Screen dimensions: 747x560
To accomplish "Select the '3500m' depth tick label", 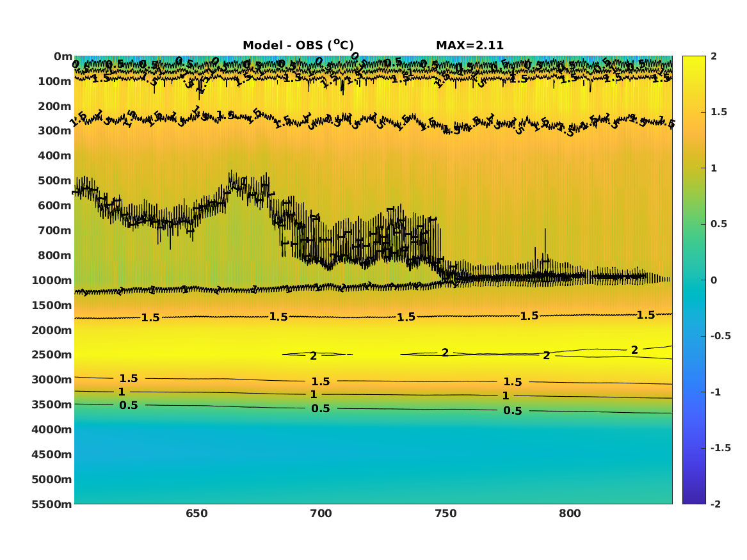I will pyautogui.click(x=52, y=404).
